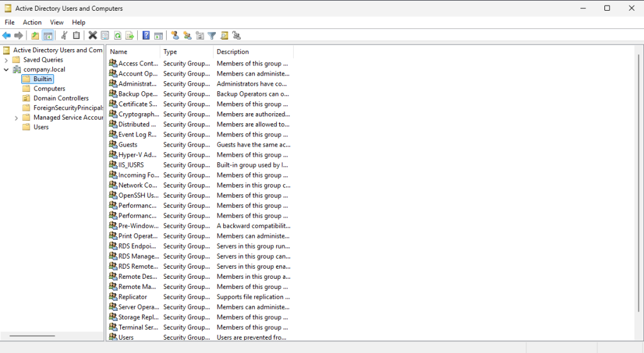
Task: Select the OpenSSH Us... group row
Action: click(x=199, y=195)
